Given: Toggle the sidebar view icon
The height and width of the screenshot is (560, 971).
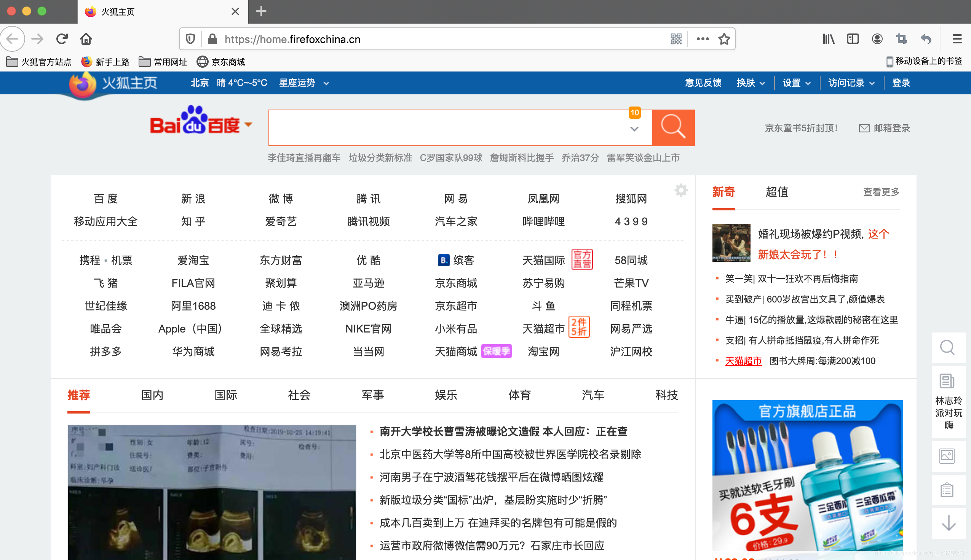Looking at the screenshot, I should click(x=853, y=39).
